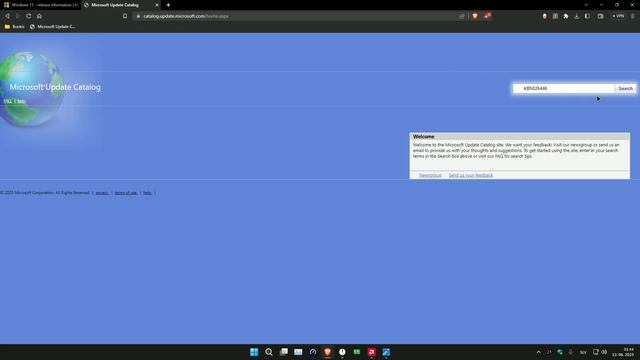Click the Microsoft Update Catalog title logo

pos(55,87)
